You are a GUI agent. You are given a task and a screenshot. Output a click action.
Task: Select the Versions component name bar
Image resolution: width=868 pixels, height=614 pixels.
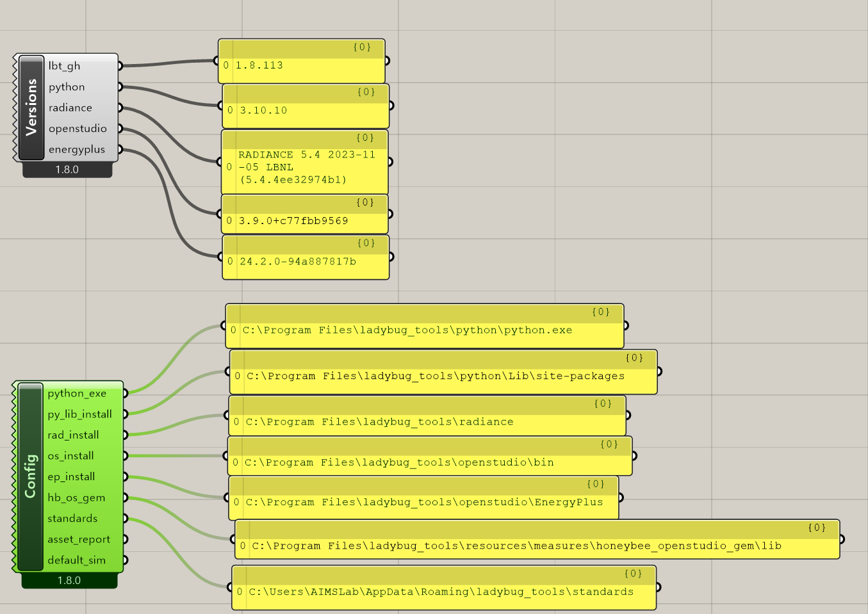point(31,107)
